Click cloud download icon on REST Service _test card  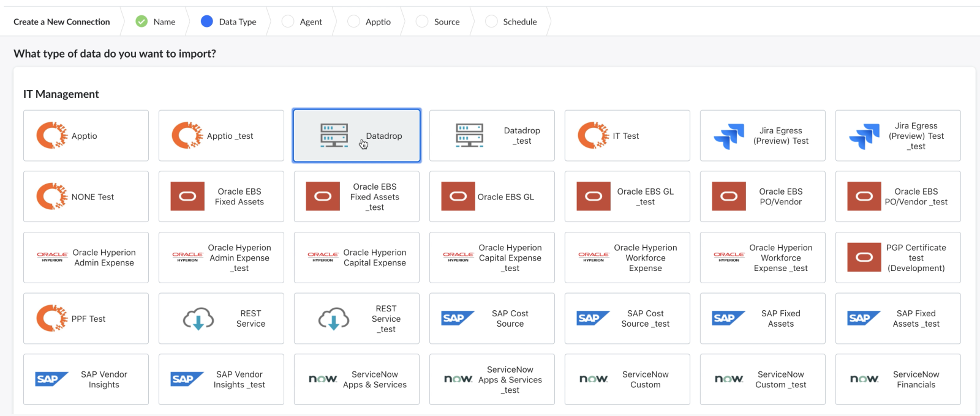[334, 319]
